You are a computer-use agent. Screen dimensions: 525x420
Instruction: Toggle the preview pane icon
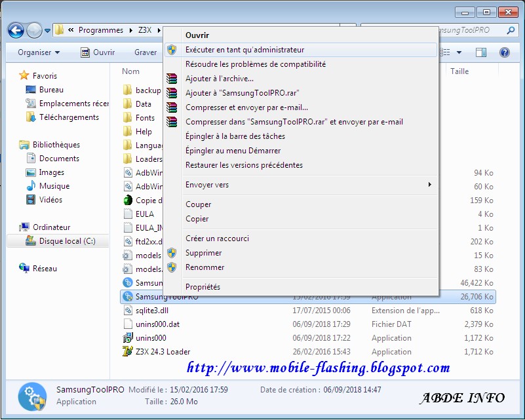click(481, 52)
